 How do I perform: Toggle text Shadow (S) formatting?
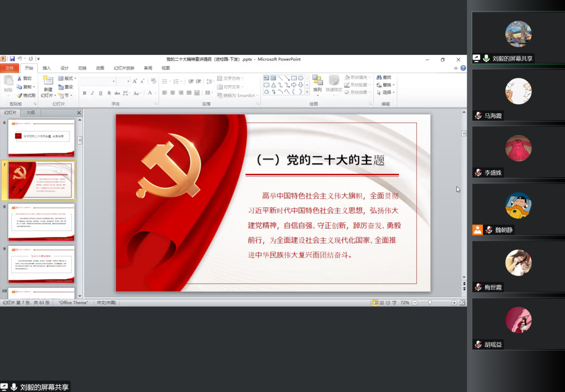click(109, 93)
